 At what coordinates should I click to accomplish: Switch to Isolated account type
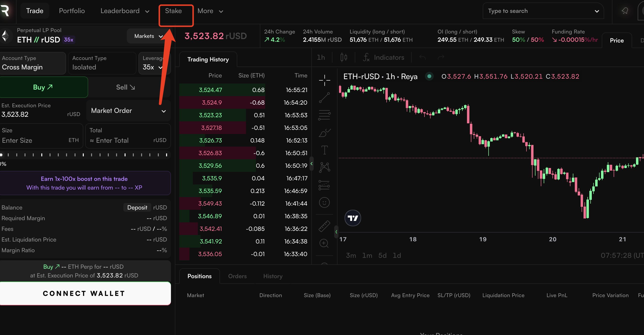click(x=102, y=63)
